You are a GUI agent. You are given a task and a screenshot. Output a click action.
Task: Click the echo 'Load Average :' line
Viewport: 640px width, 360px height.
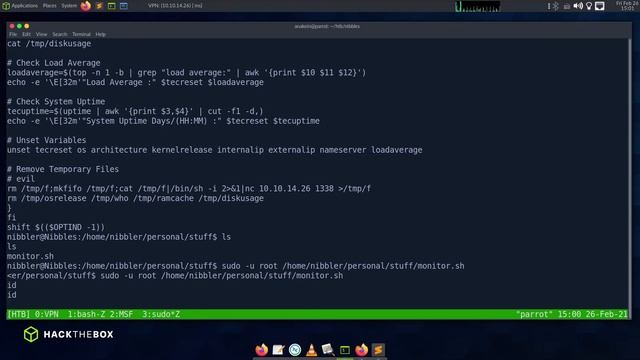pyautogui.click(x=135, y=82)
